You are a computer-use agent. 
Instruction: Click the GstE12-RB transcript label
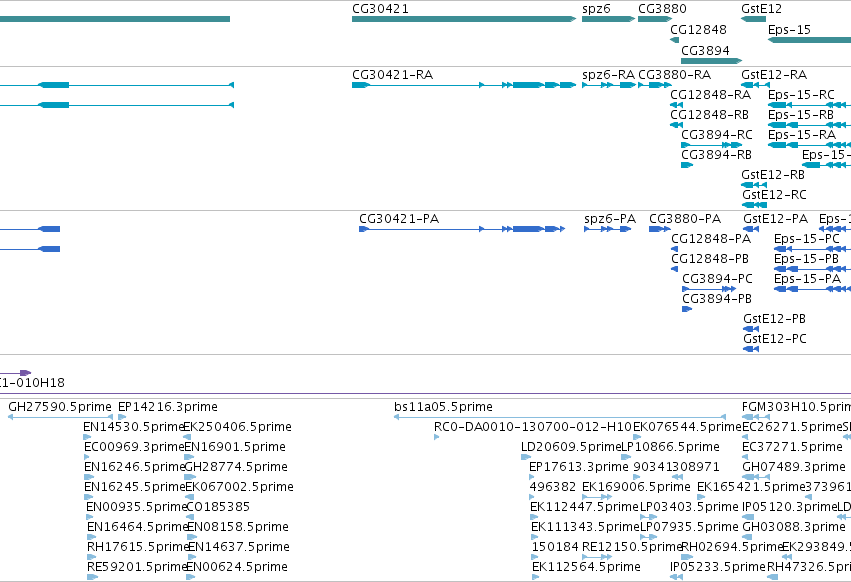pos(773,175)
